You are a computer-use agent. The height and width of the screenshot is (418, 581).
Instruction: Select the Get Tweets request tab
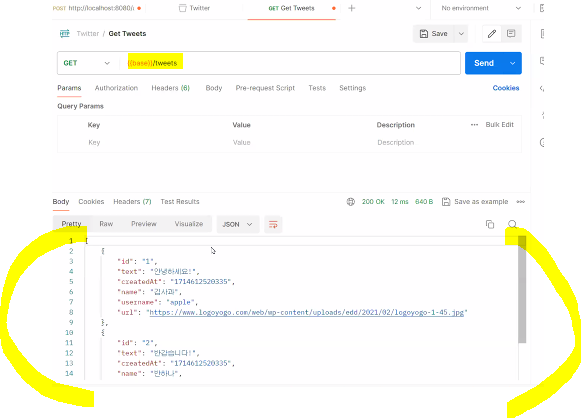pyautogui.click(x=292, y=8)
